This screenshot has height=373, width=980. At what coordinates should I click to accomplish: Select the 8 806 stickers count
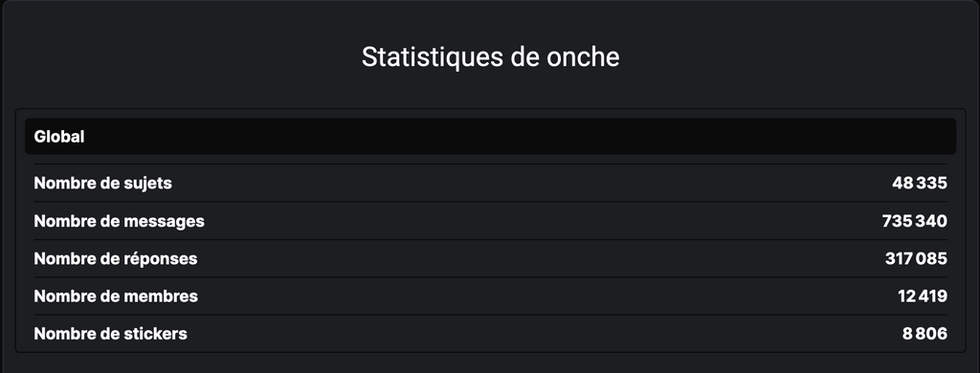(924, 333)
